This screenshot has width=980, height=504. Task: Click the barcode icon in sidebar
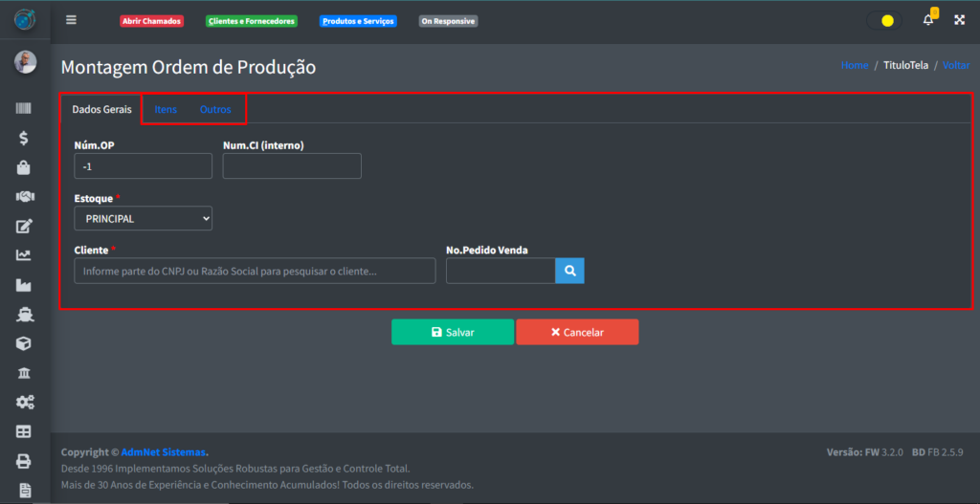click(24, 109)
